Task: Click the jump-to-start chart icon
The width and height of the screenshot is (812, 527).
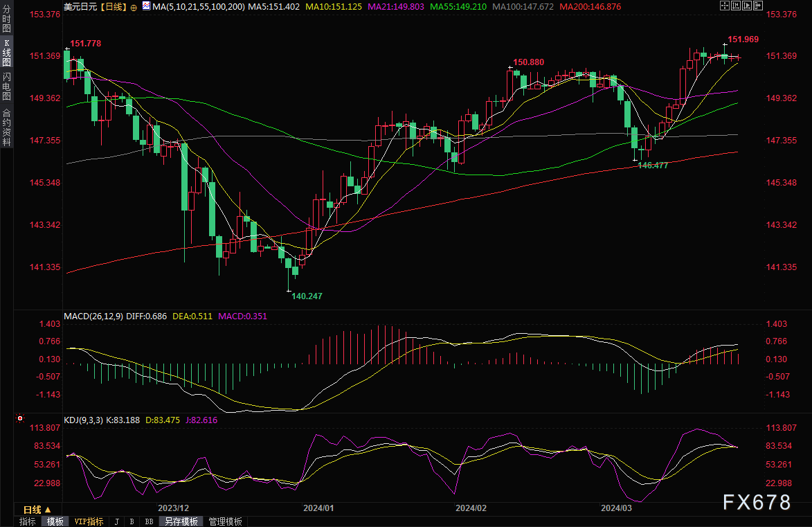Action: click(736, 6)
